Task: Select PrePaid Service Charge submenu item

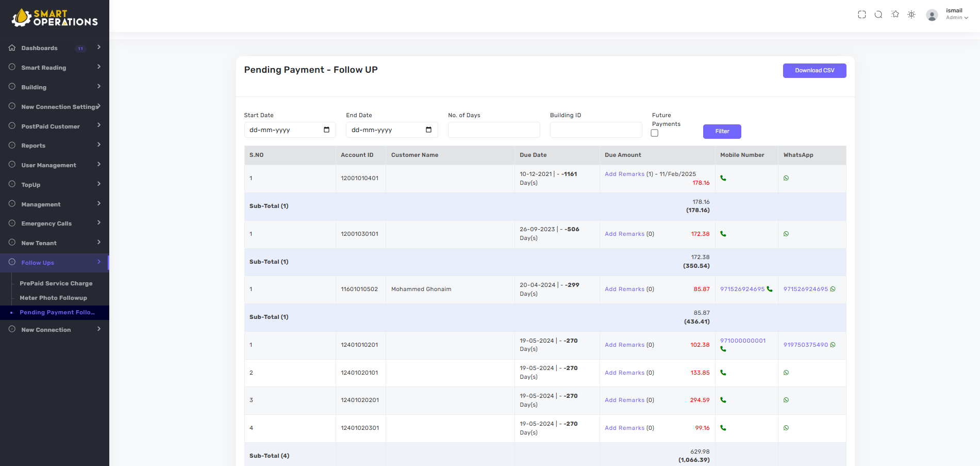Action: (56, 283)
